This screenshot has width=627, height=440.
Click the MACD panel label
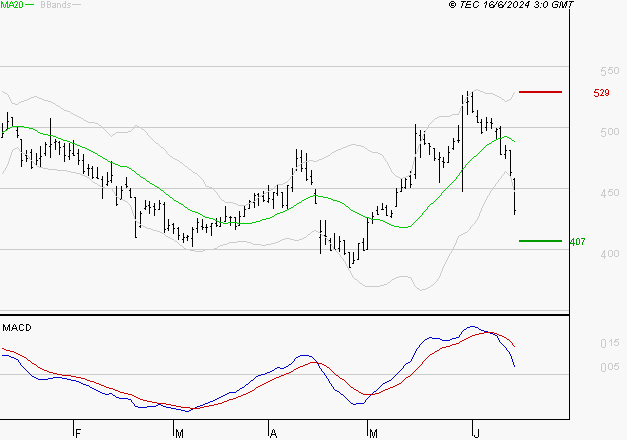coord(17,328)
